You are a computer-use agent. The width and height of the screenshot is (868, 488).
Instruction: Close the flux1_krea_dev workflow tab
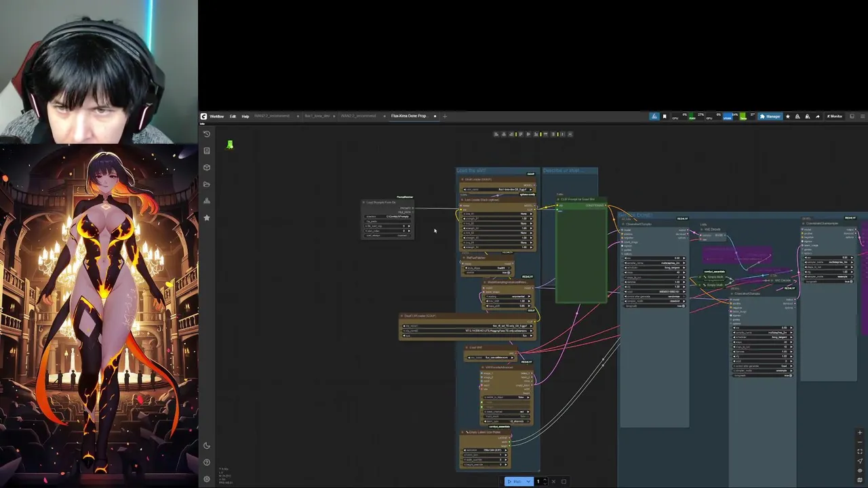tap(334, 117)
